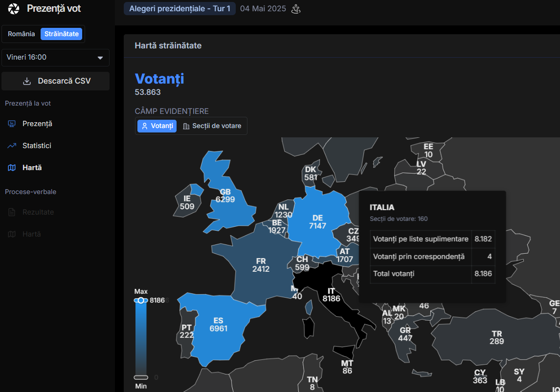Switch to România view
The height and width of the screenshot is (392, 560).
(x=22, y=34)
